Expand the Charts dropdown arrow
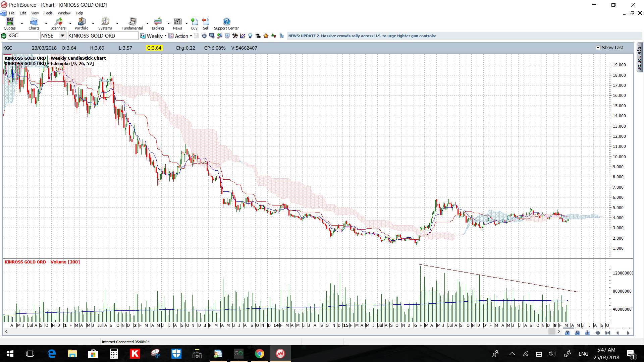Image resolution: width=644 pixels, height=362 pixels. pos(46,23)
